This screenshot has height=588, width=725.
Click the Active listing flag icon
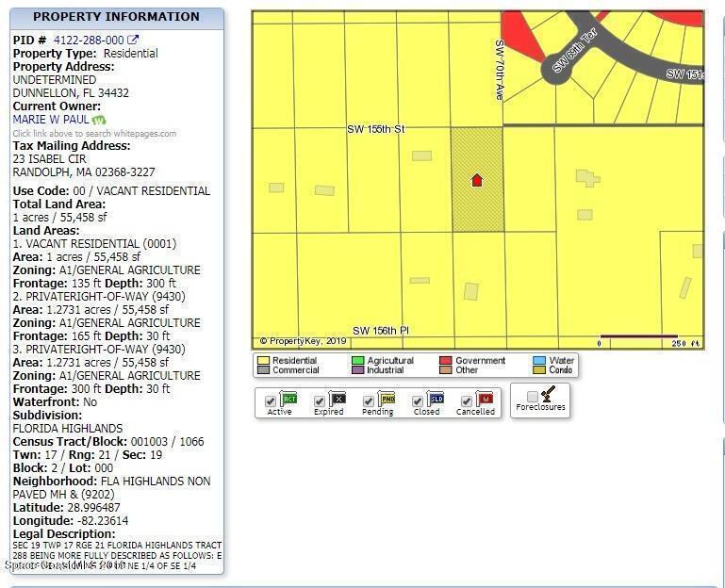[288, 399]
